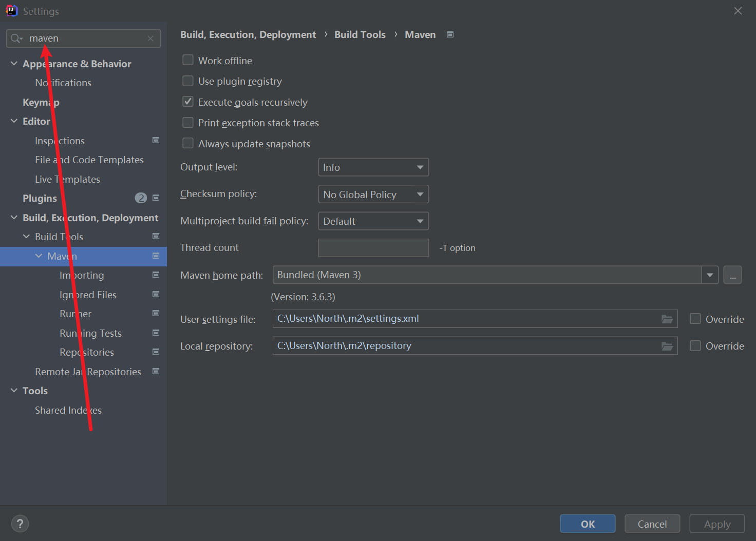Click the project-level icon on the Maven row
Image resolution: width=756 pixels, height=541 pixels.
pyautogui.click(x=156, y=256)
